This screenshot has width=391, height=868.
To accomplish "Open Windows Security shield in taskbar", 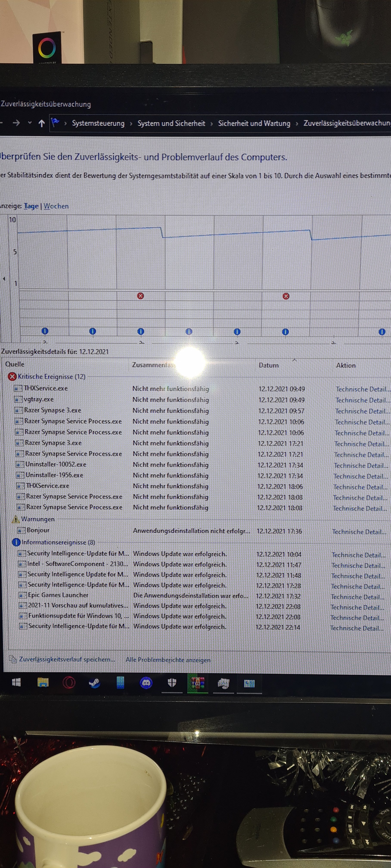I will coord(172,683).
